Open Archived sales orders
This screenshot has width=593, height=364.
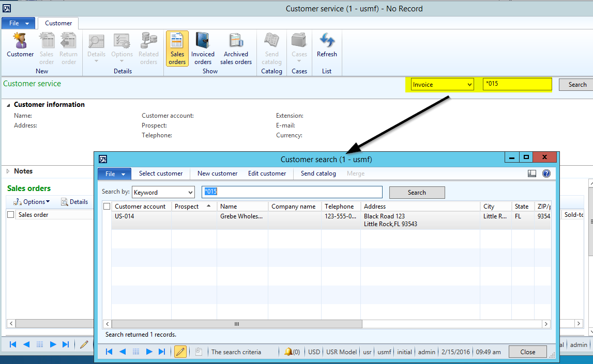(x=236, y=48)
